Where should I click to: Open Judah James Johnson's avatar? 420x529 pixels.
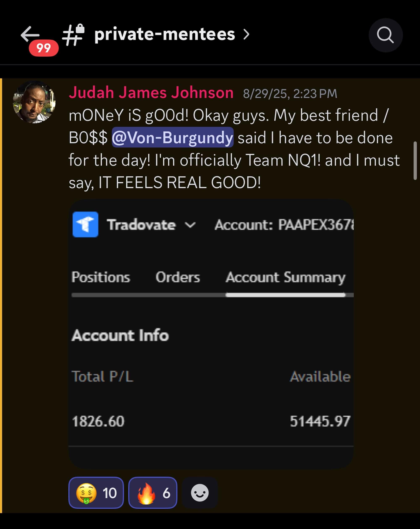[34, 102]
